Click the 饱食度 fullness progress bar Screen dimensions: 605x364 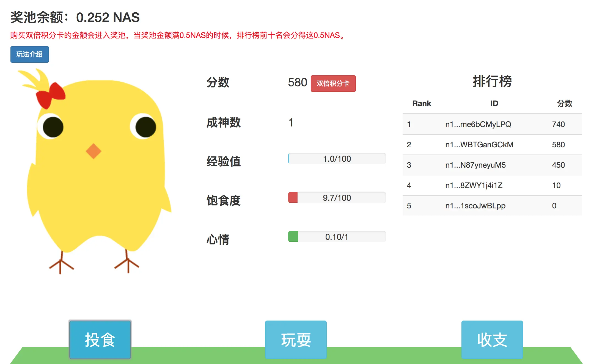pos(337,198)
